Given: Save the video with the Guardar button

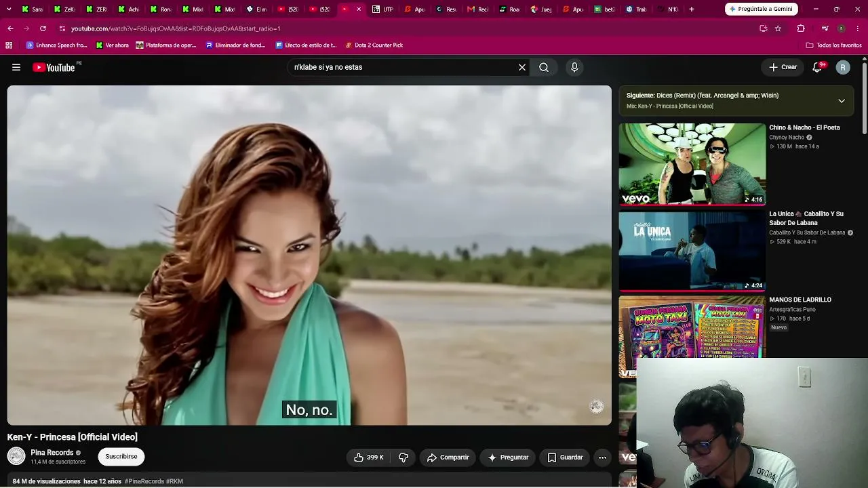Looking at the screenshot, I should pos(565,457).
